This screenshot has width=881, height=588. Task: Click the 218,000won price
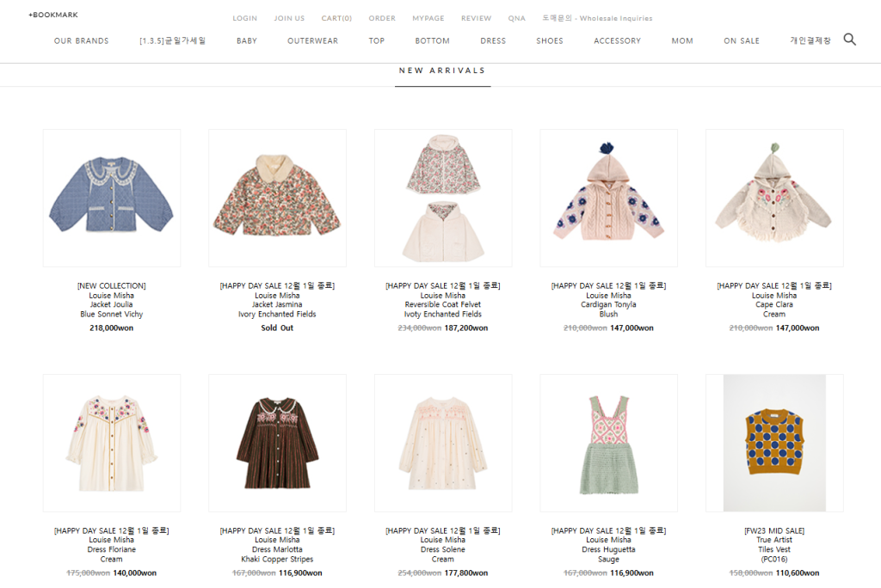111,328
